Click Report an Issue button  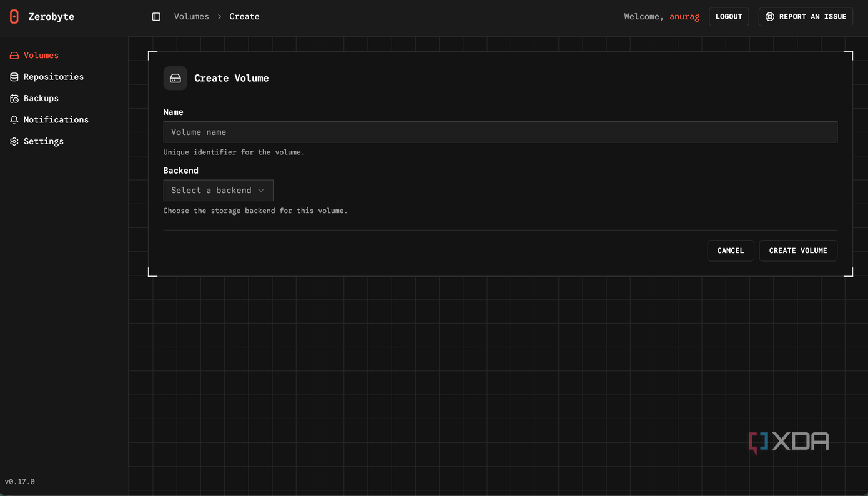tap(806, 17)
